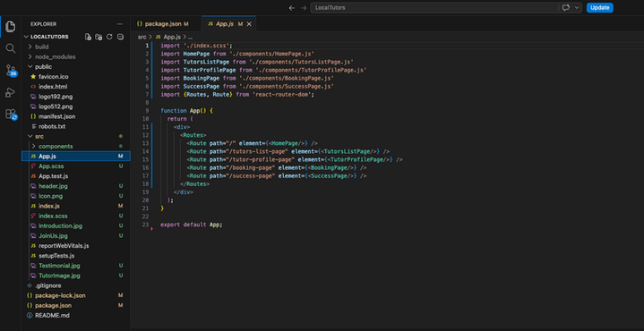Collapse the src folder
The width and height of the screenshot is (644, 331).
coord(76,136)
